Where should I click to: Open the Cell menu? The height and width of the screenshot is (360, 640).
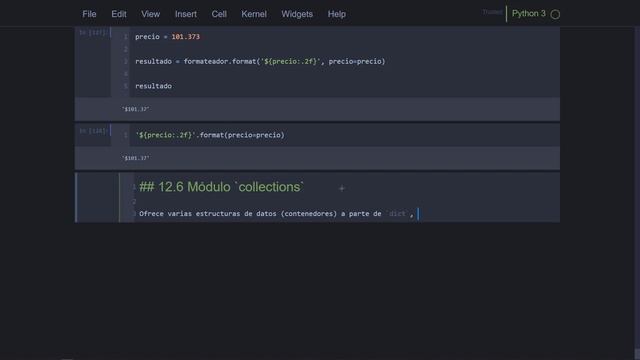tap(219, 14)
